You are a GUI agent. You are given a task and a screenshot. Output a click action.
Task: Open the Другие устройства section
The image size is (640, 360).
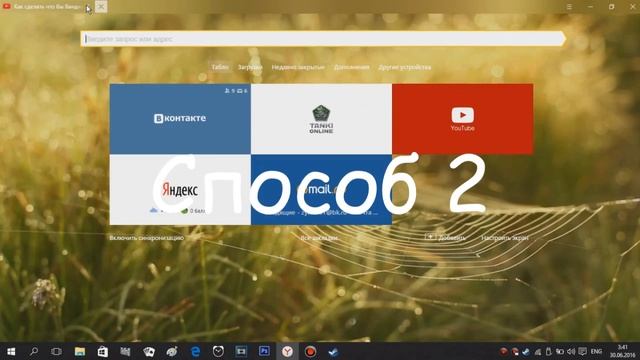404,67
